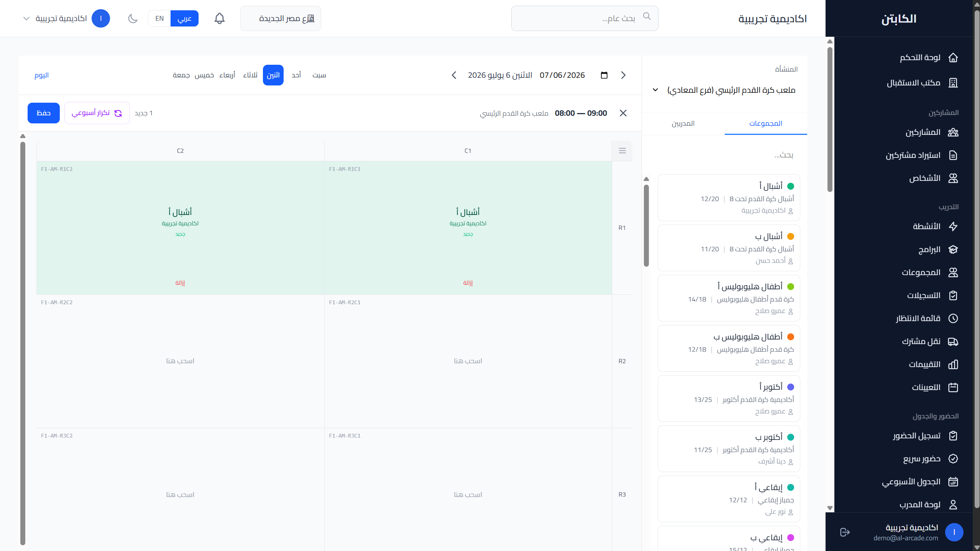The image size is (980, 551).
Task: Select group card أطفال هليوبوليس ب
Action: point(729,348)
